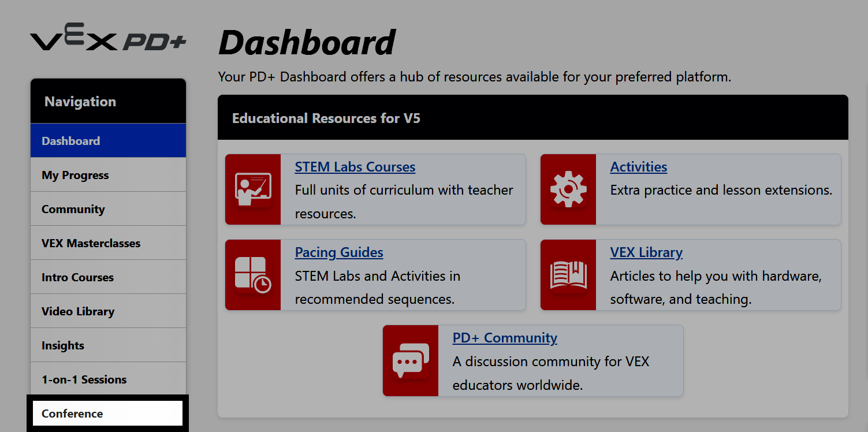The image size is (868, 432).
Task: Click the PD+ Community chat bubbles icon
Action: [x=411, y=360]
